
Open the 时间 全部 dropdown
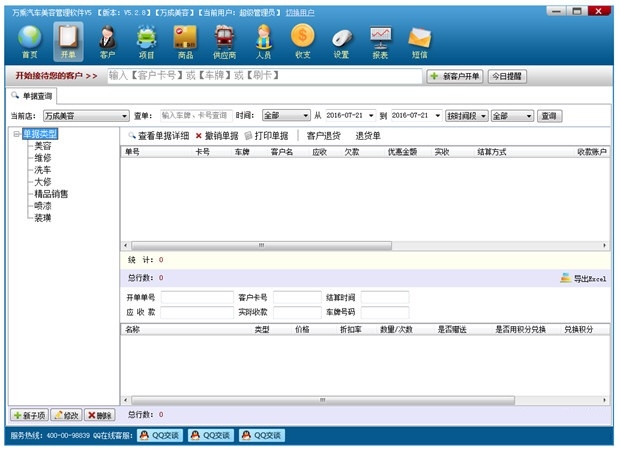click(x=286, y=115)
